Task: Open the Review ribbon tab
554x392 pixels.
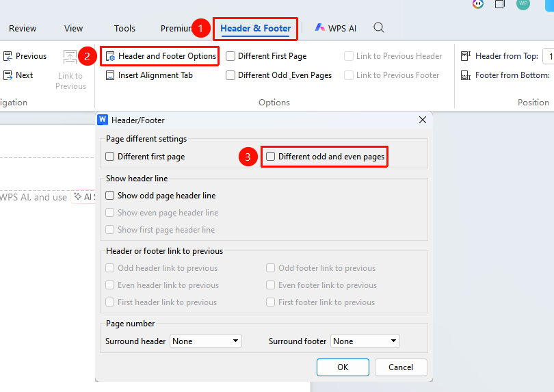Action: click(23, 28)
